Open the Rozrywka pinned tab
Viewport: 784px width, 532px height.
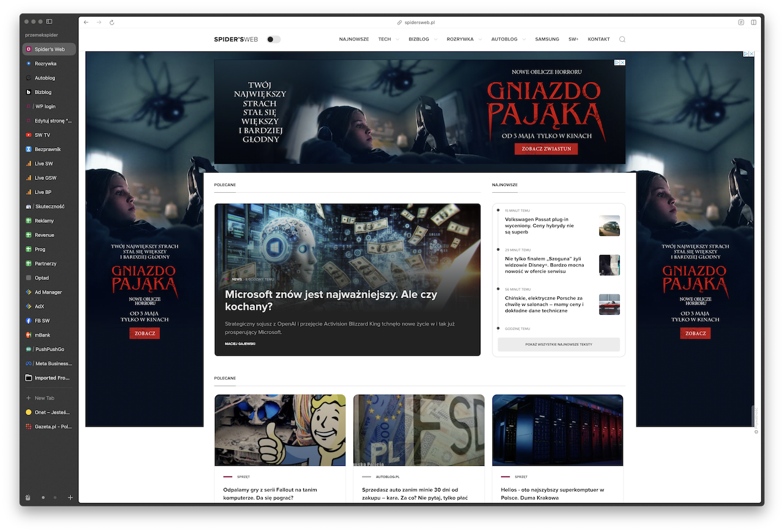pos(49,64)
